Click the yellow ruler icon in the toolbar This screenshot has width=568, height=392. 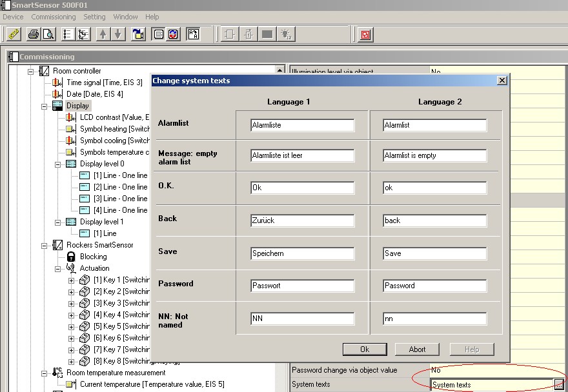(x=14, y=34)
